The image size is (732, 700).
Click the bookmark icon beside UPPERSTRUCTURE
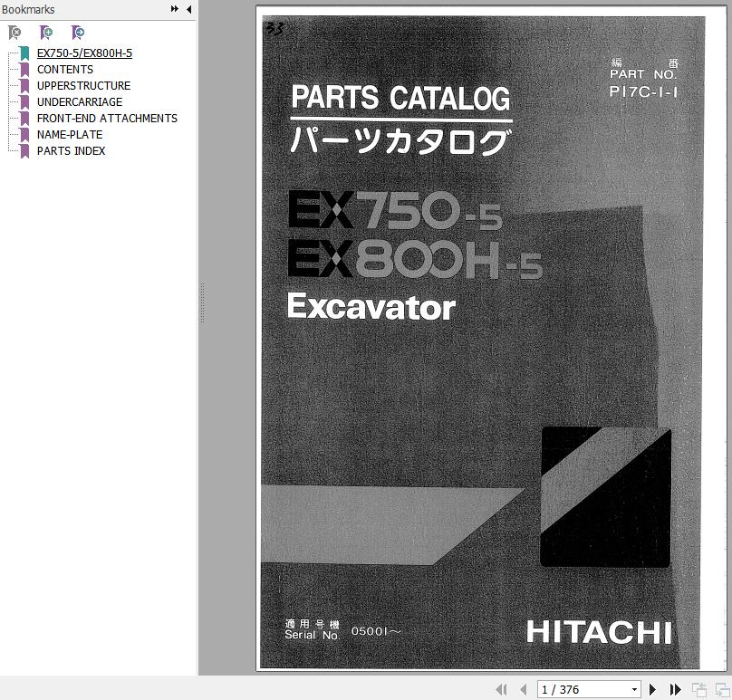24,86
